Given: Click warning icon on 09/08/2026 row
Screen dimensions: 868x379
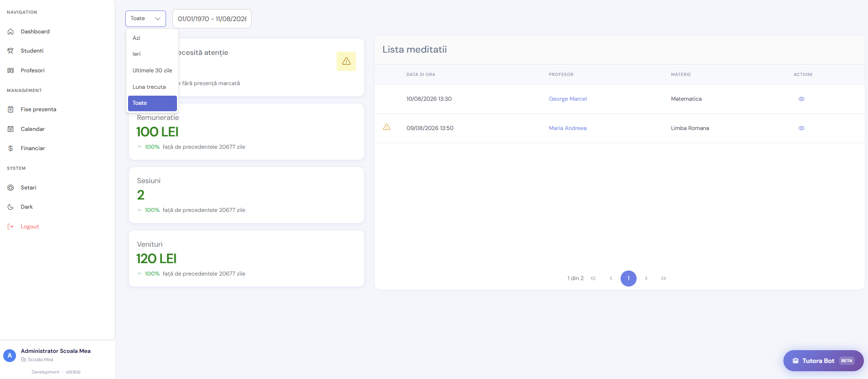Looking at the screenshot, I should click(x=386, y=127).
